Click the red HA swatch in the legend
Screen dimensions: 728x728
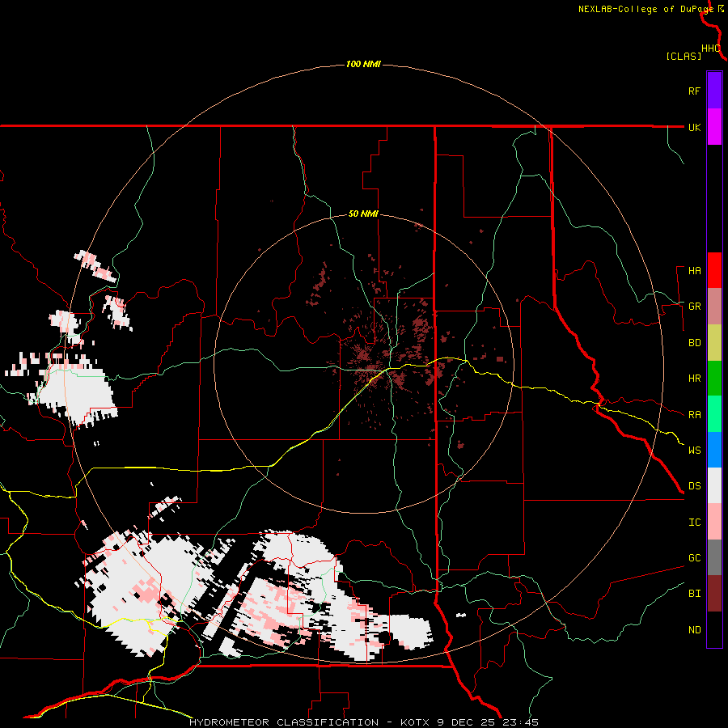tap(714, 270)
